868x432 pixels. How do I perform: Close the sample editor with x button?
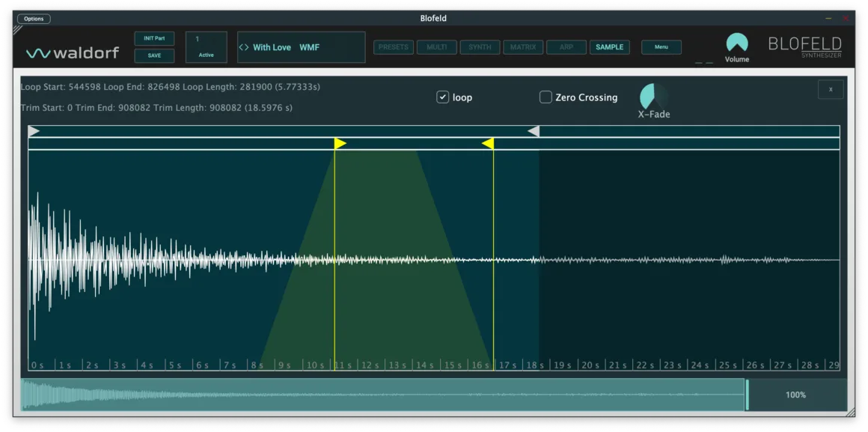tap(830, 89)
